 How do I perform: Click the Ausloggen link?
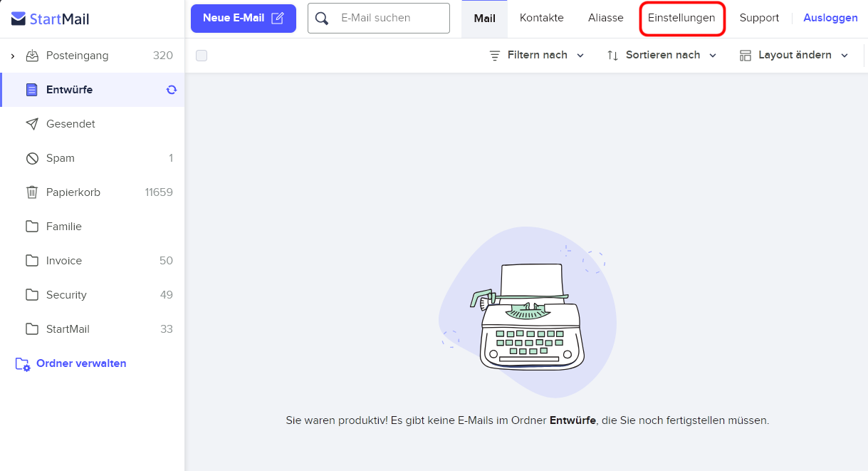click(830, 19)
